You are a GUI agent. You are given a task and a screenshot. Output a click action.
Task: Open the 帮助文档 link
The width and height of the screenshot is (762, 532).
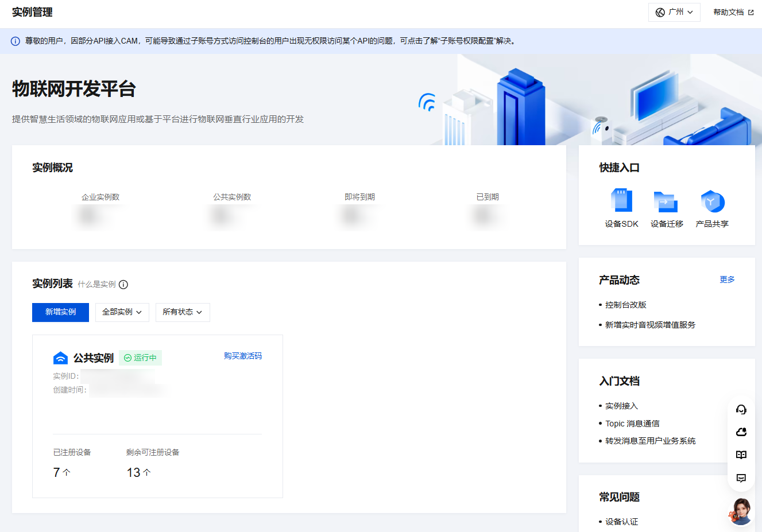[x=733, y=12]
